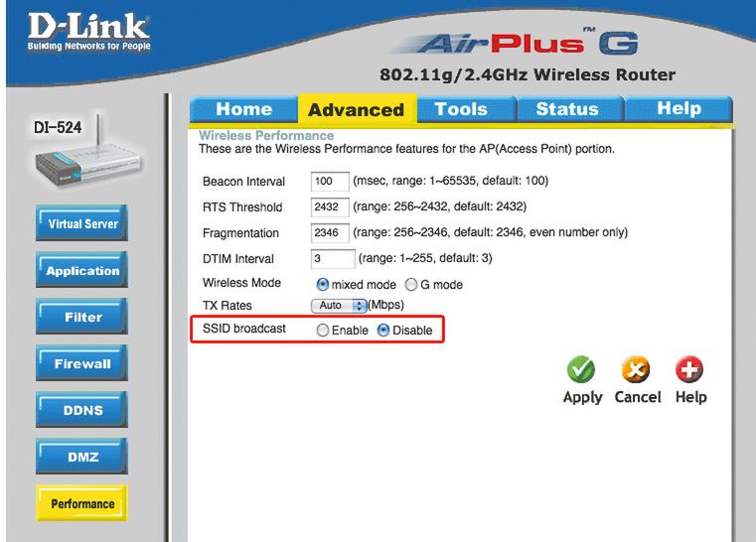Click the TX Rates label
Viewport: 756px width, 542px height.
point(227,306)
